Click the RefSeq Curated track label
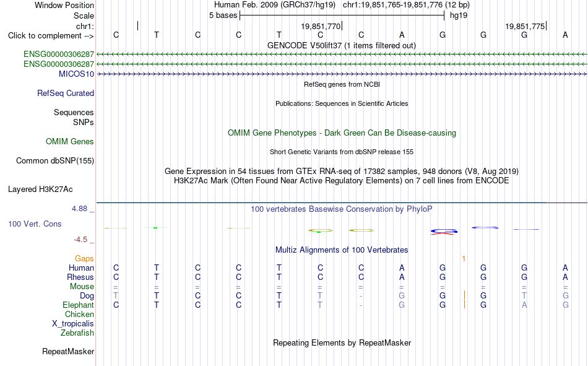 (x=66, y=93)
